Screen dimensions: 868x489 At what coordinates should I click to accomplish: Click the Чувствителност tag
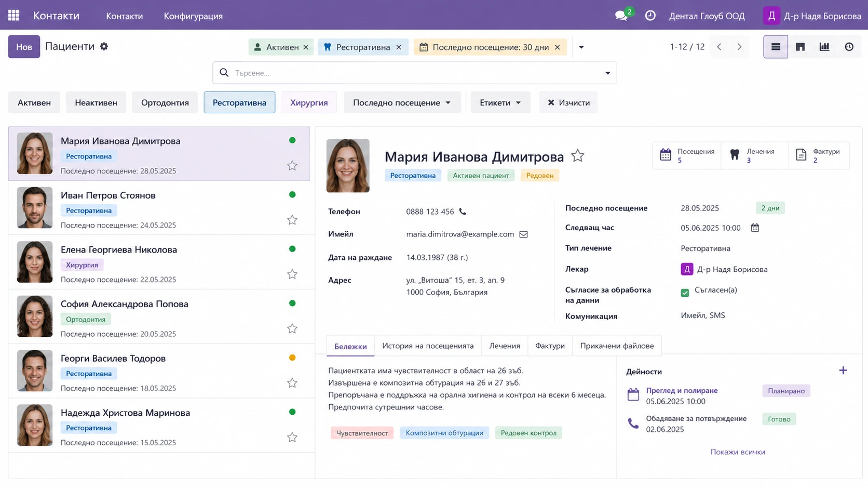tap(362, 433)
